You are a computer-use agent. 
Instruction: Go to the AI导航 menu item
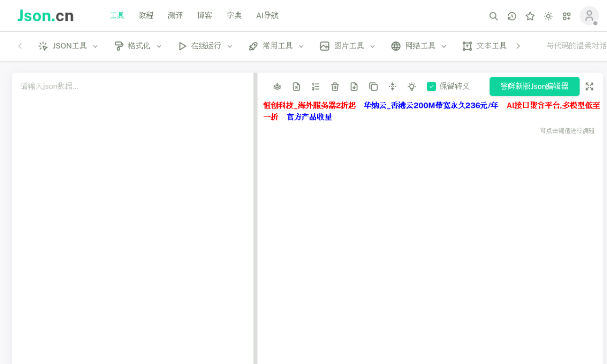coord(267,15)
